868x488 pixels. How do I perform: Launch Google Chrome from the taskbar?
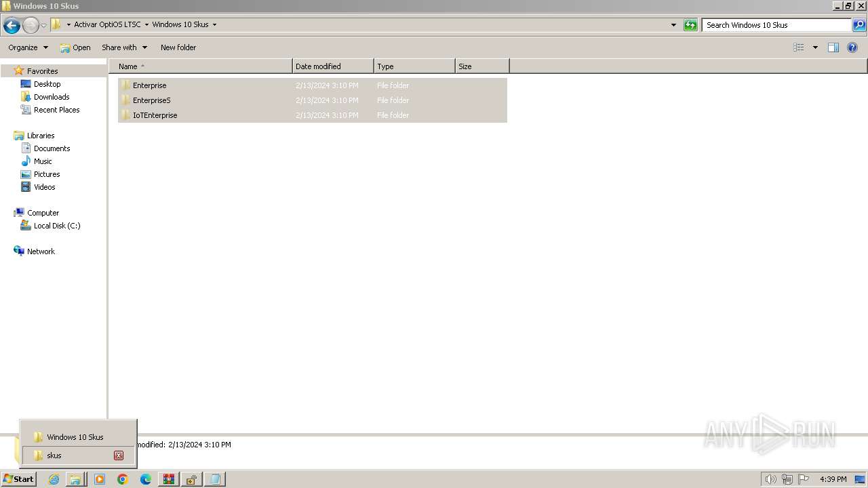(123, 479)
